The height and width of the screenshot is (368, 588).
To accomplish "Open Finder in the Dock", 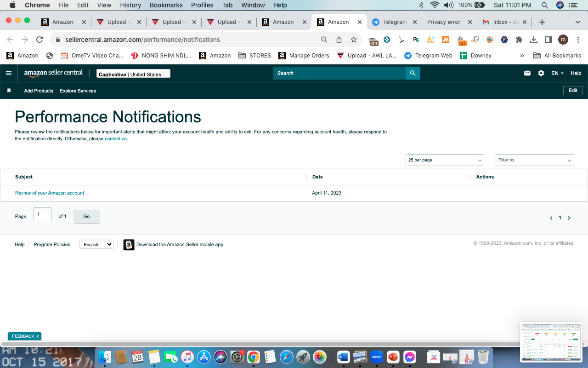I will 105,357.
